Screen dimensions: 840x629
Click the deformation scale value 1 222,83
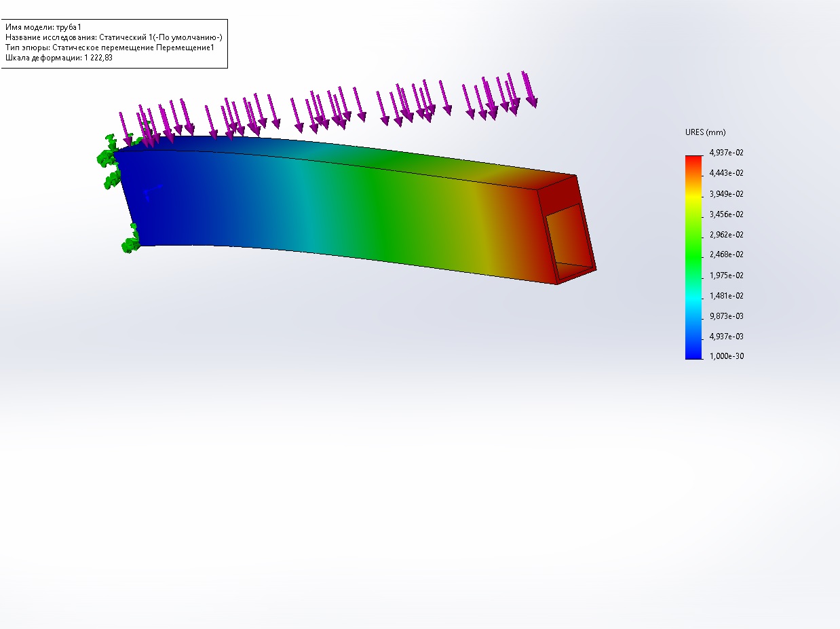(98, 58)
